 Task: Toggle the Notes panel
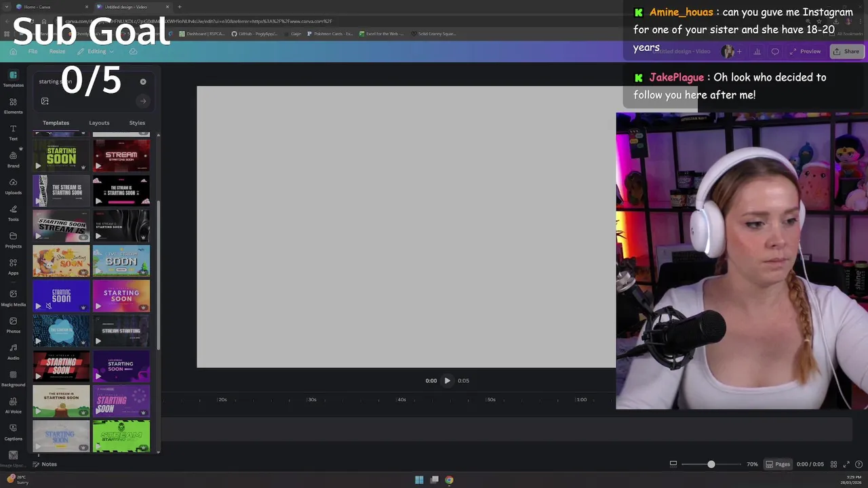45,464
